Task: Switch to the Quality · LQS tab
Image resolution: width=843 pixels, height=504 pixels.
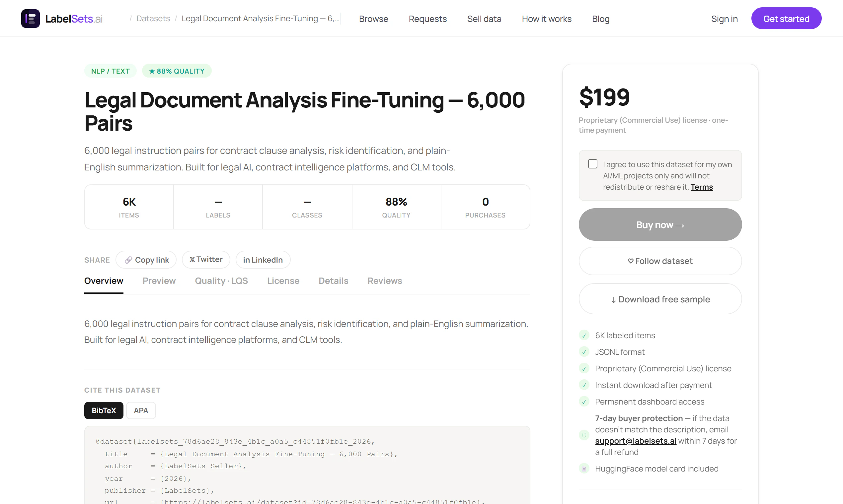Action: (x=221, y=281)
